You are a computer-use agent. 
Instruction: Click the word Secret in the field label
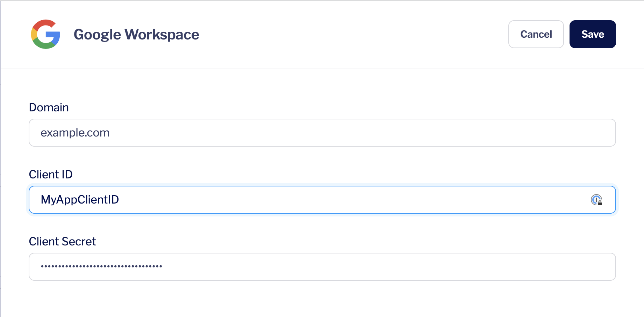click(x=79, y=242)
